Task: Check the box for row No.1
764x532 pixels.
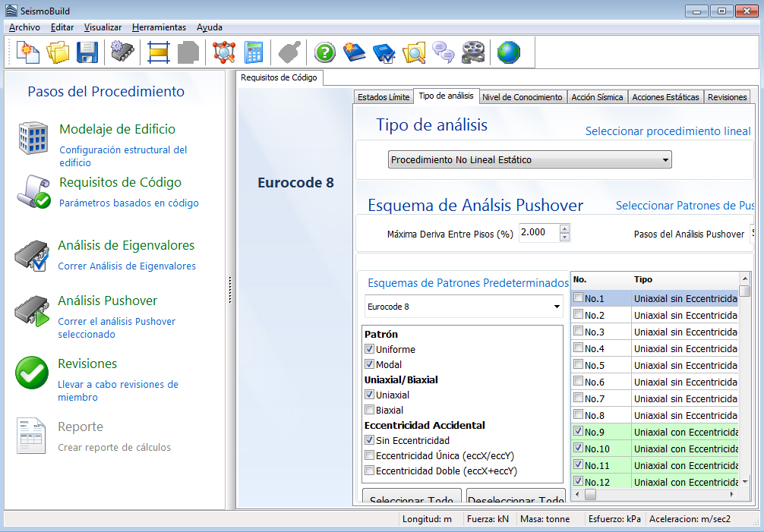Action: pyautogui.click(x=579, y=298)
